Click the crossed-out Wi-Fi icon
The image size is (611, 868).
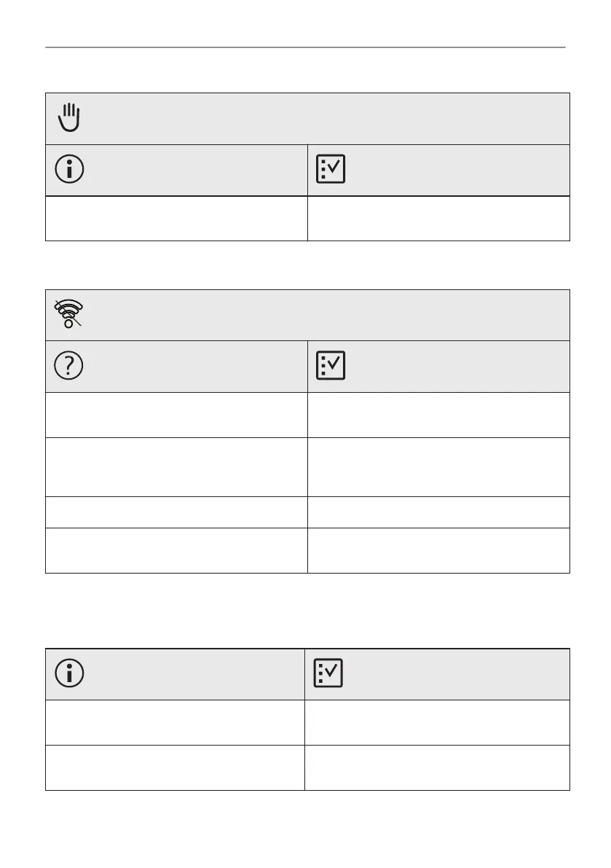[x=70, y=314]
